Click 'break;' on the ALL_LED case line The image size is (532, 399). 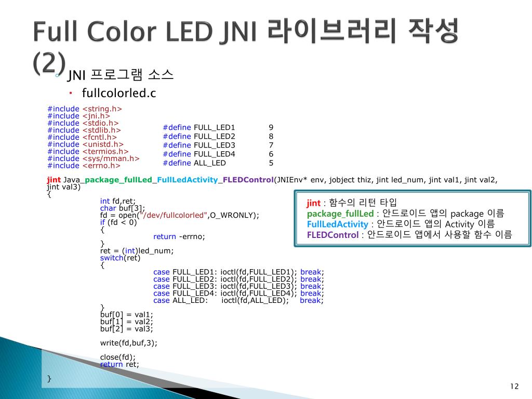coord(312,301)
